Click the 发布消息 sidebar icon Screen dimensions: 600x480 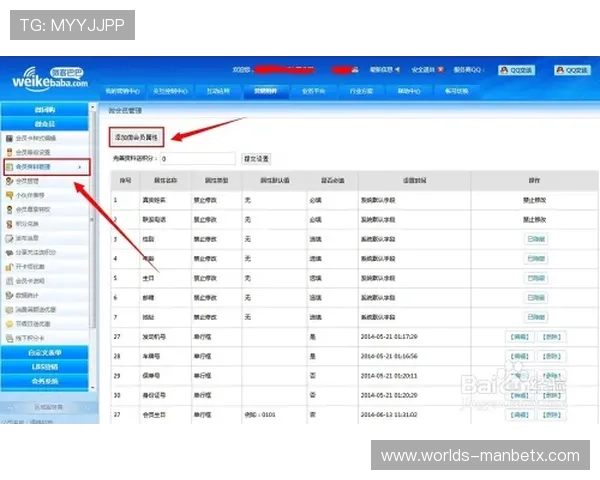pos(9,238)
